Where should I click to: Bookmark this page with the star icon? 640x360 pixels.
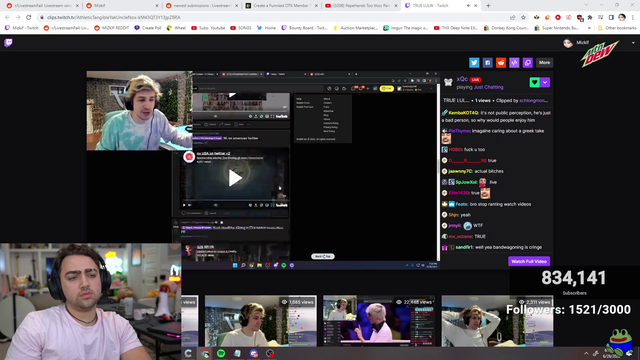523,18
